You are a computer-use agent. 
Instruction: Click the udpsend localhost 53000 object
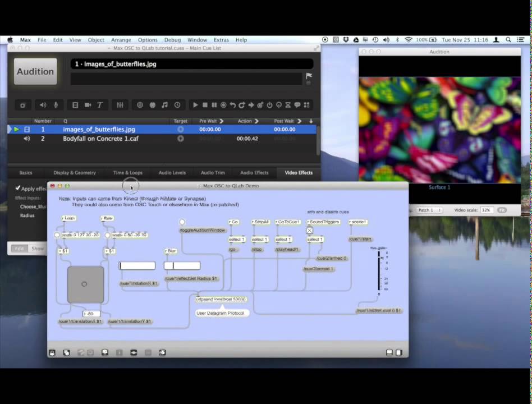coord(221,300)
